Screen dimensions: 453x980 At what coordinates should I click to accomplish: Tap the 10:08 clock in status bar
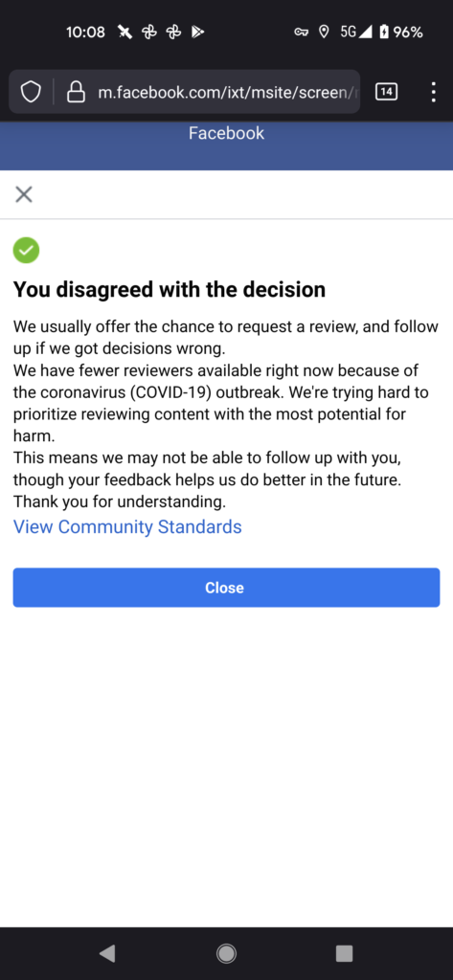(86, 32)
